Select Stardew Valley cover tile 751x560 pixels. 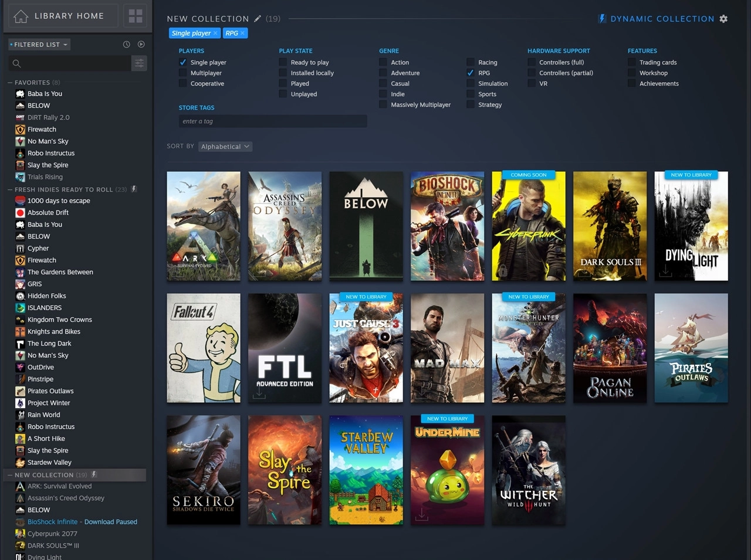coord(366,470)
